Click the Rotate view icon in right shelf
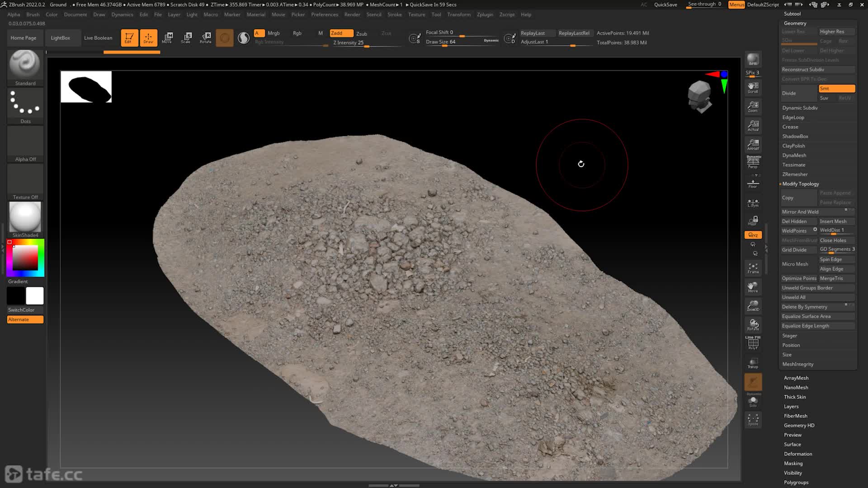 (753, 325)
